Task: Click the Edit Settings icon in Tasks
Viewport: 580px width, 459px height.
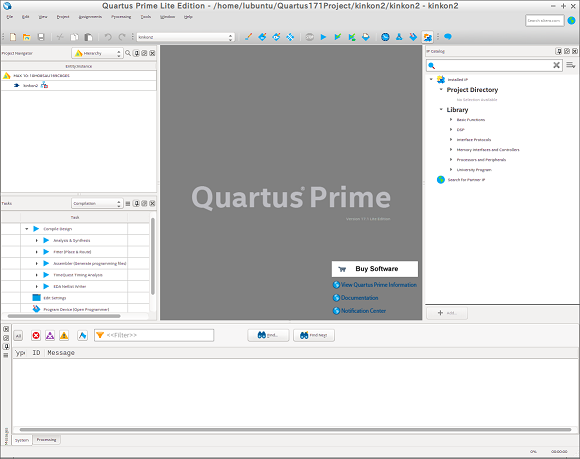Action: (x=36, y=298)
